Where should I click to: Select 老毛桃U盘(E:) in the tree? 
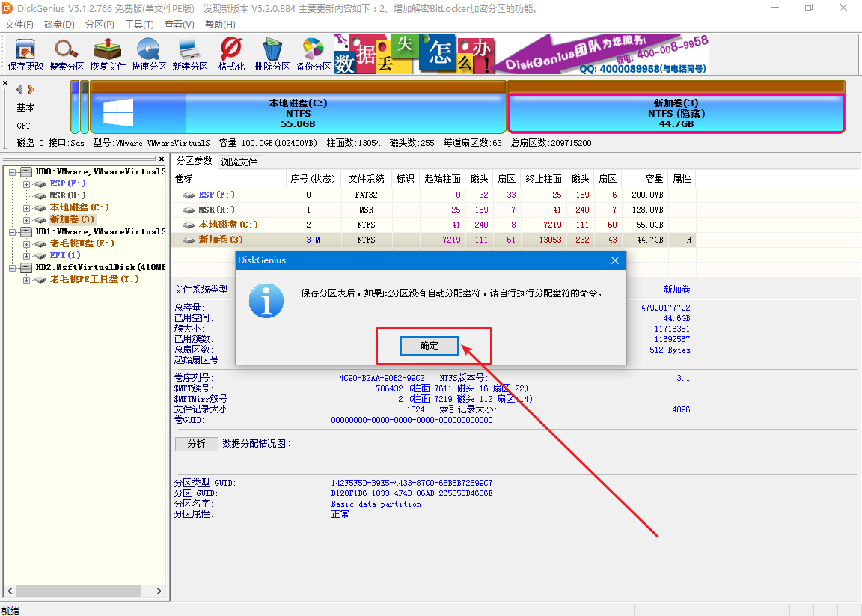(x=82, y=243)
